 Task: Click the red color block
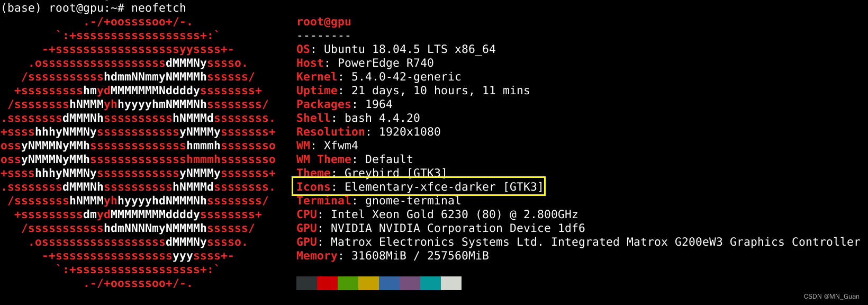[327, 283]
